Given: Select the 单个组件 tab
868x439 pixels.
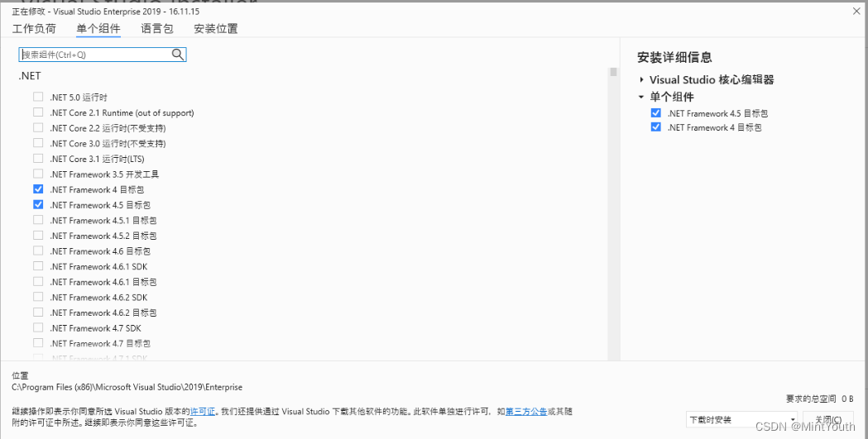Looking at the screenshot, I should 98,29.
